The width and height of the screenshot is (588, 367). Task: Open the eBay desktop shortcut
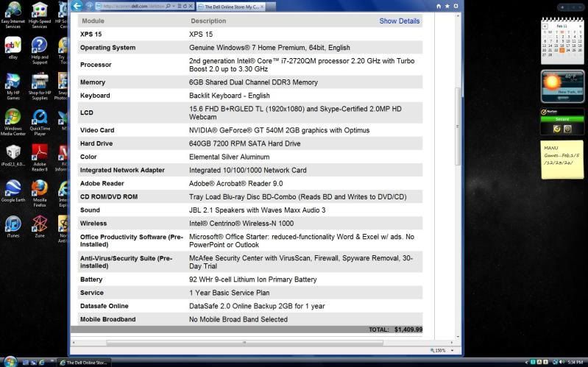[x=13, y=49]
